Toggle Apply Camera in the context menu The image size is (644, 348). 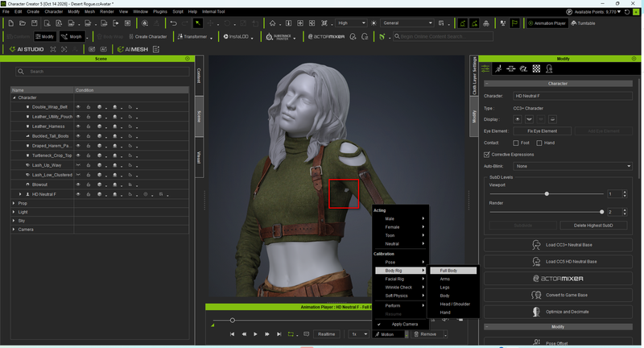click(x=400, y=324)
